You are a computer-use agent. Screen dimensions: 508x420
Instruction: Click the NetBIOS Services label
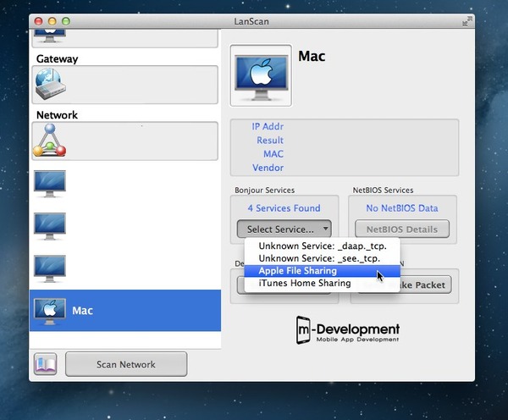click(383, 190)
